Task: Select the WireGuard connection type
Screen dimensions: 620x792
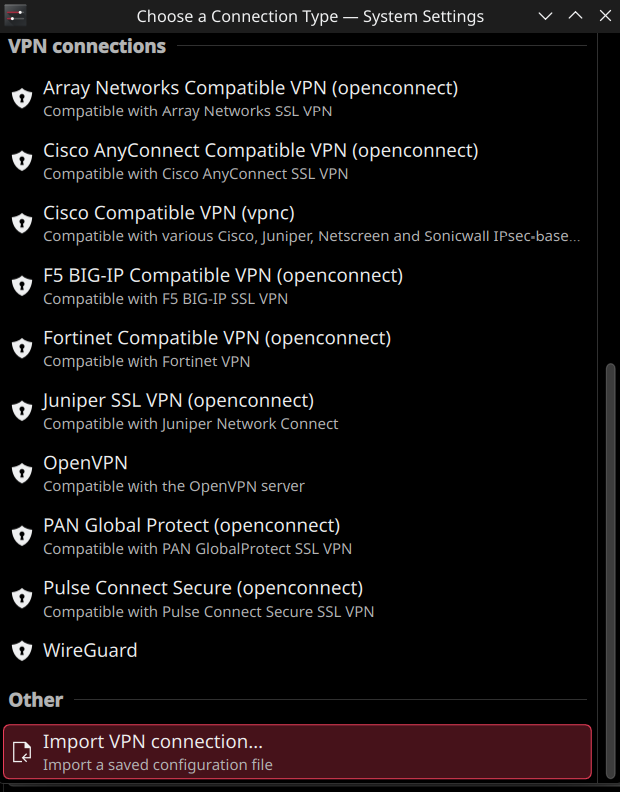Action: [x=90, y=650]
